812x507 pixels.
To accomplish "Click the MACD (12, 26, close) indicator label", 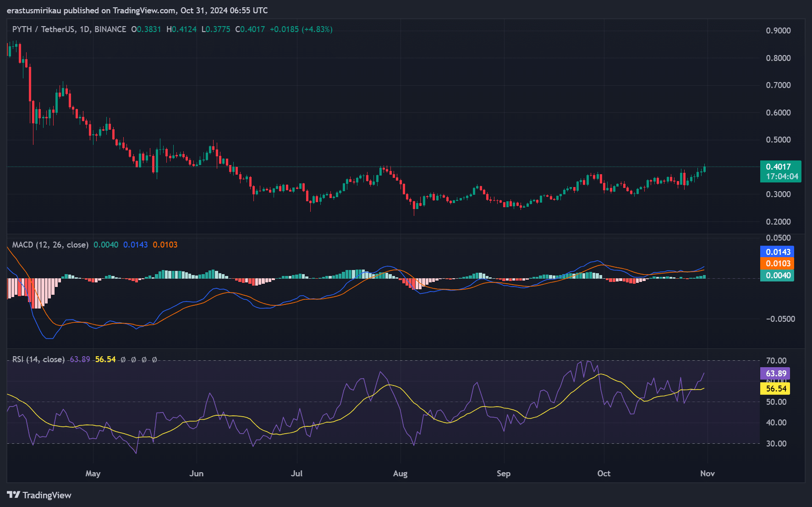I will [50, 245].
